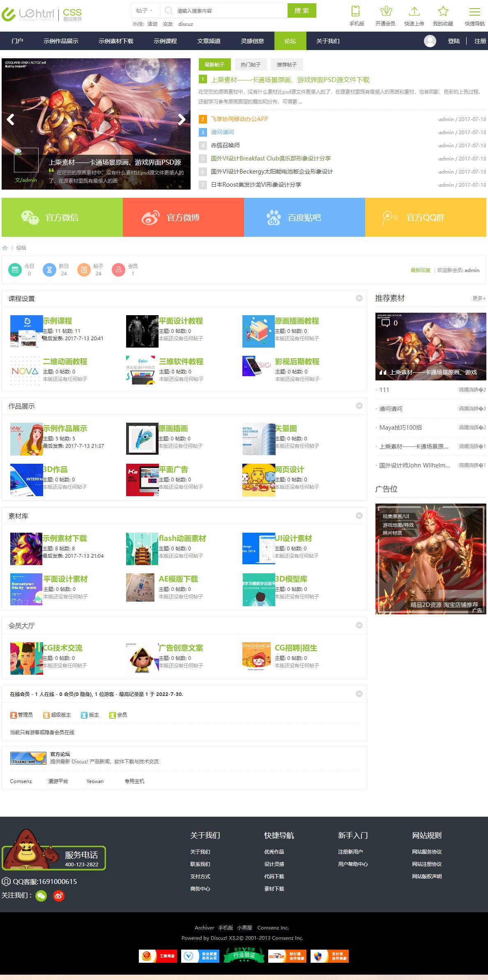The width and height of the screenshot is (488, 980).
Task: Click the orange 官方微博 color tile
Action: 183,218
